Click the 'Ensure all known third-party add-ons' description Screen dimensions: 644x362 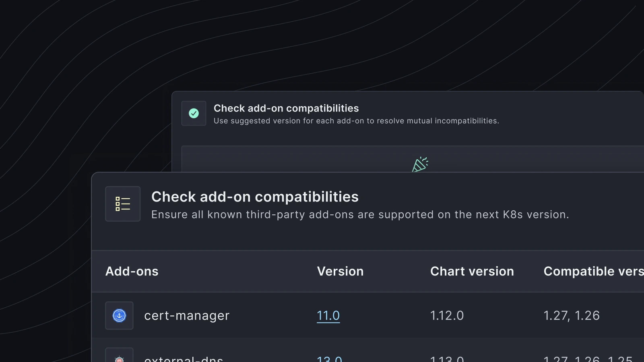point(360,214)
